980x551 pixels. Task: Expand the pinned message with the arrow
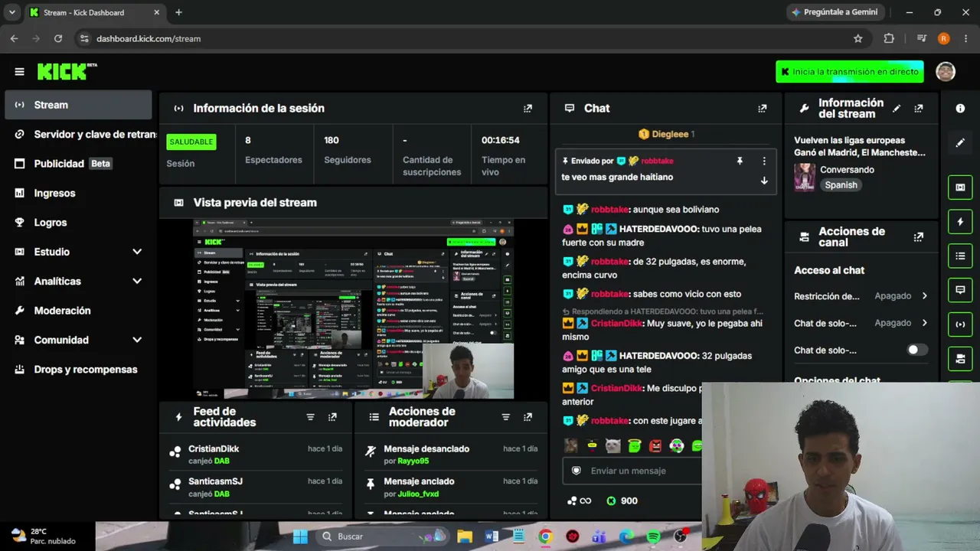click(x=763, y=181)
